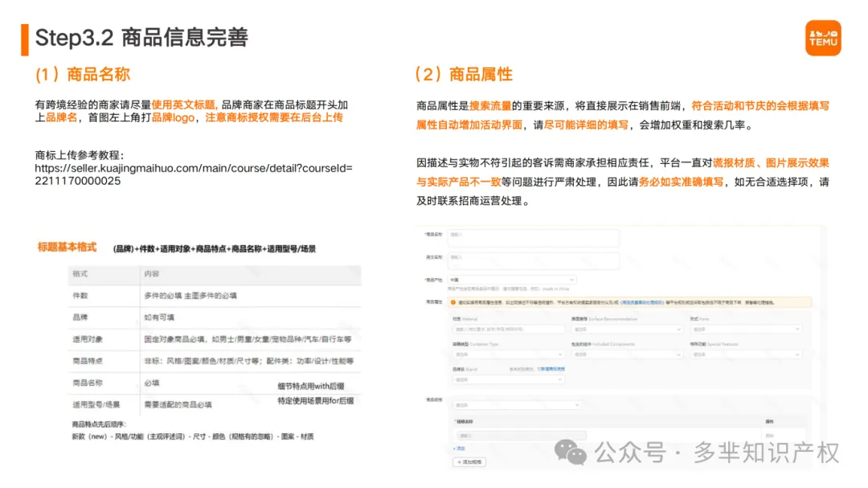Click the English name input field
Image resolution: width=868 pixels, height=488 pixels.
(534, 260)
